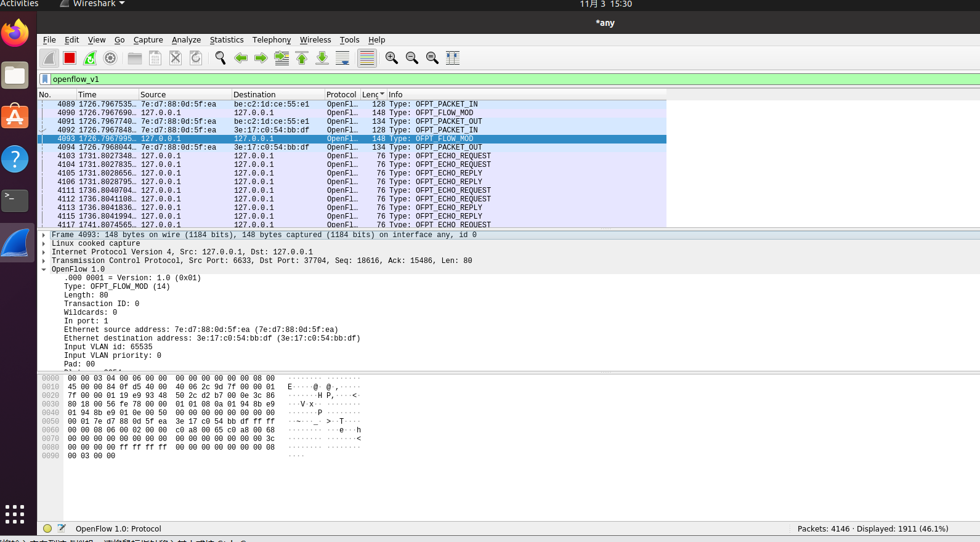Sort packets by the Info column
This screenshot has height=542, width=980.
tap(527, 95)
